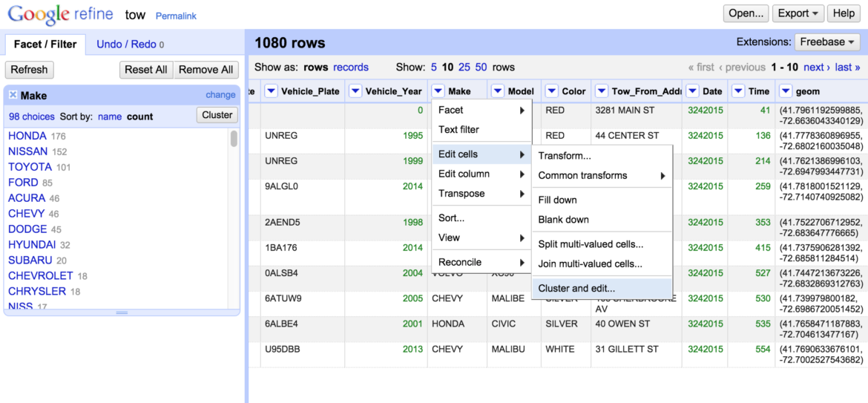Expand the Facet submenu
868x403 pixels.
pyautogui.click(x=481, y=110)
